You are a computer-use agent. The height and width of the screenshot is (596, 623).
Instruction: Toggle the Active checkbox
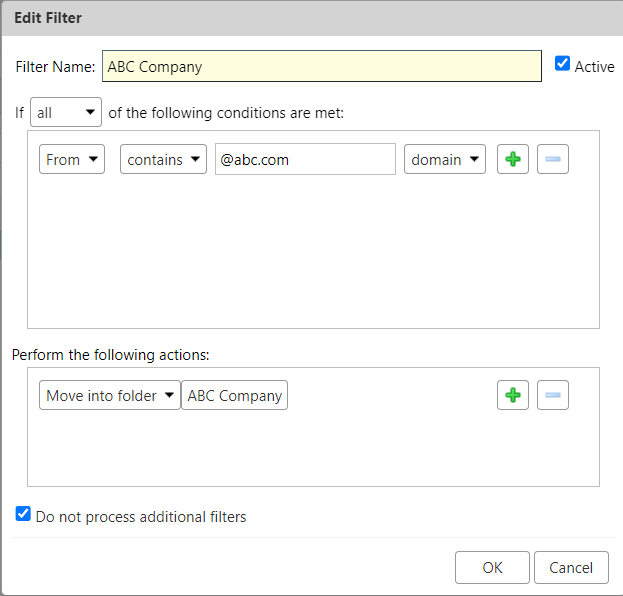[562, 64]
